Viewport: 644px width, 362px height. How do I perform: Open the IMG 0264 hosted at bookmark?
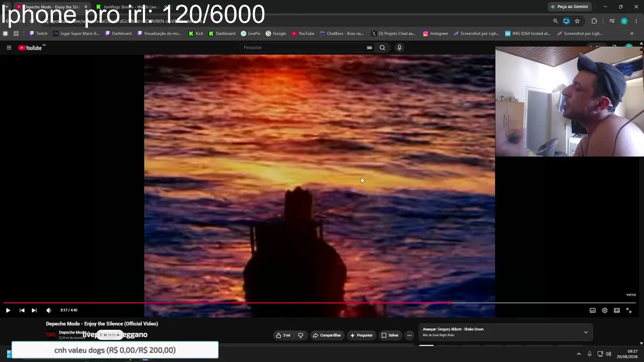click(528, 34)
